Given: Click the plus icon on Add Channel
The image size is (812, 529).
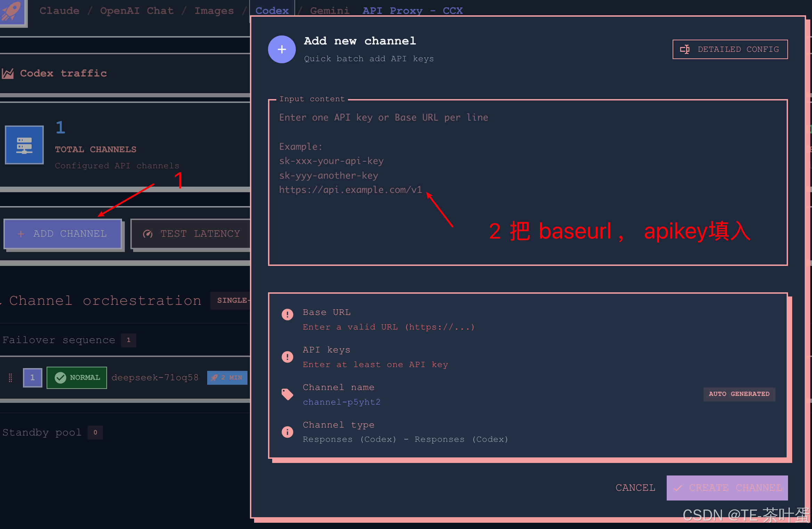Looking at the screenshot, I should (x=21, y=234).
